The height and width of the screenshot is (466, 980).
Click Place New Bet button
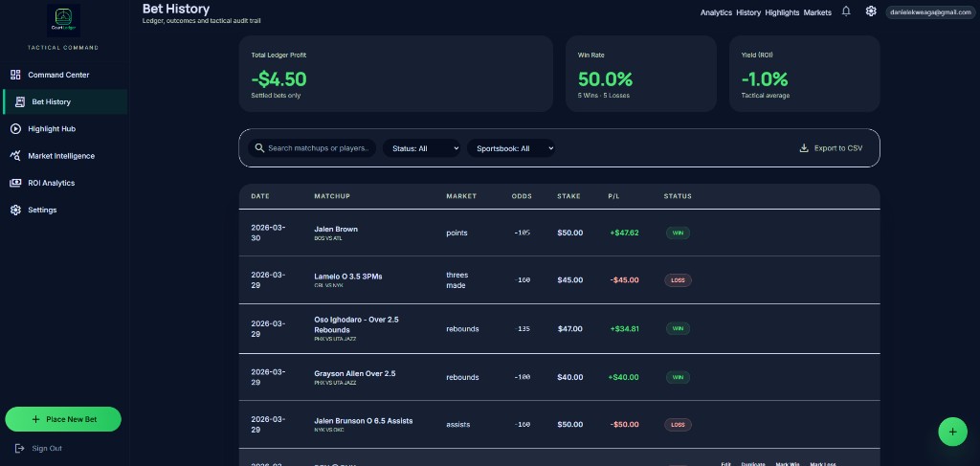63,419
